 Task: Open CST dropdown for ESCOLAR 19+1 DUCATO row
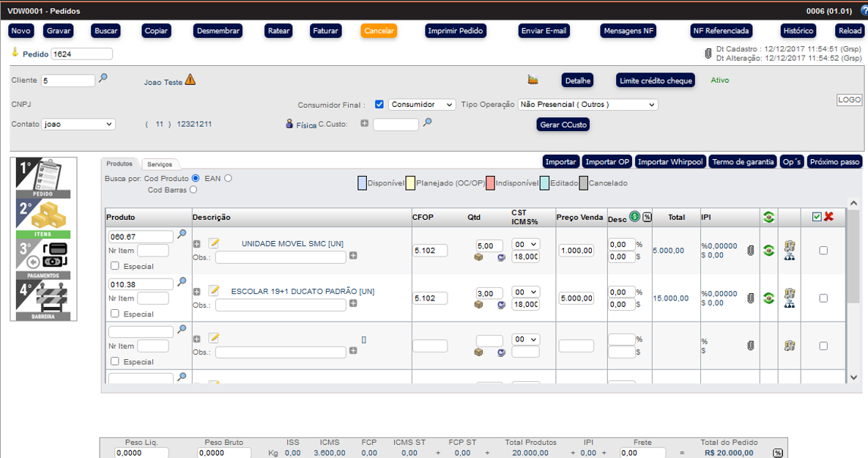pyautogui.click(x=525, y=292)
